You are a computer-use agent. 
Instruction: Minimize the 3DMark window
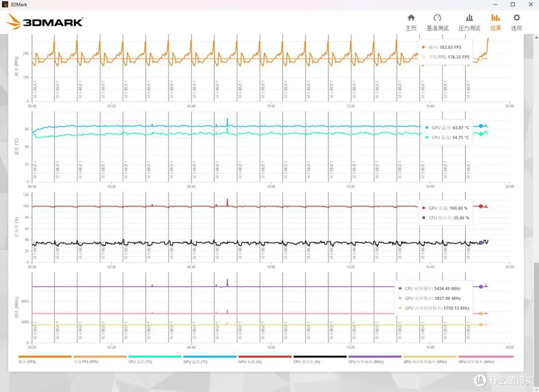(x=495, y=4)
